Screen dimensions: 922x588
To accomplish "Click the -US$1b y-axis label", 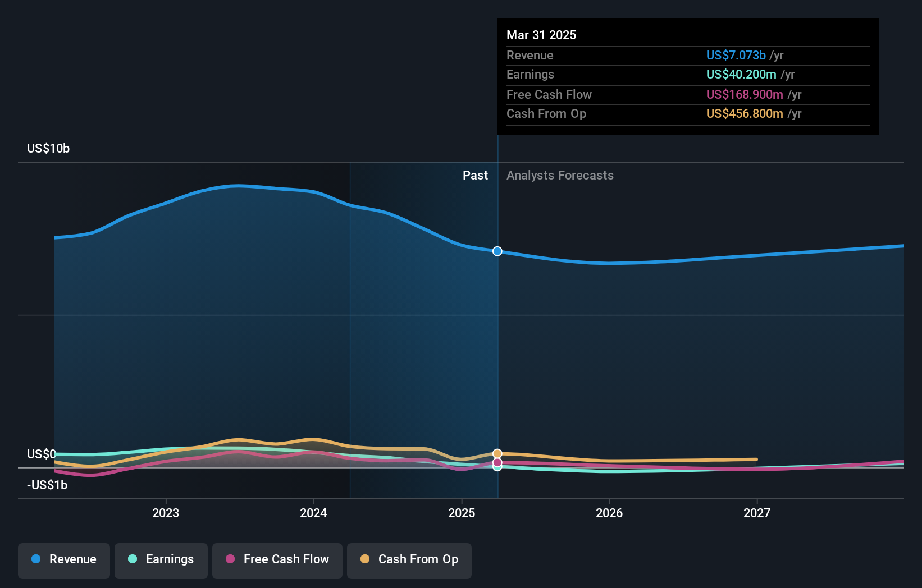I will (47, 485).
